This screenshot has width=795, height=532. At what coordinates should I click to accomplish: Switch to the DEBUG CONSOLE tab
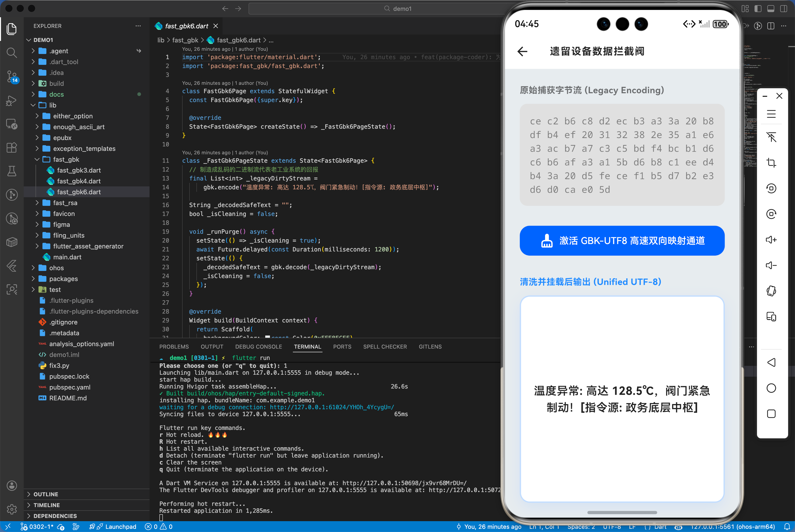tap(258, 346)
